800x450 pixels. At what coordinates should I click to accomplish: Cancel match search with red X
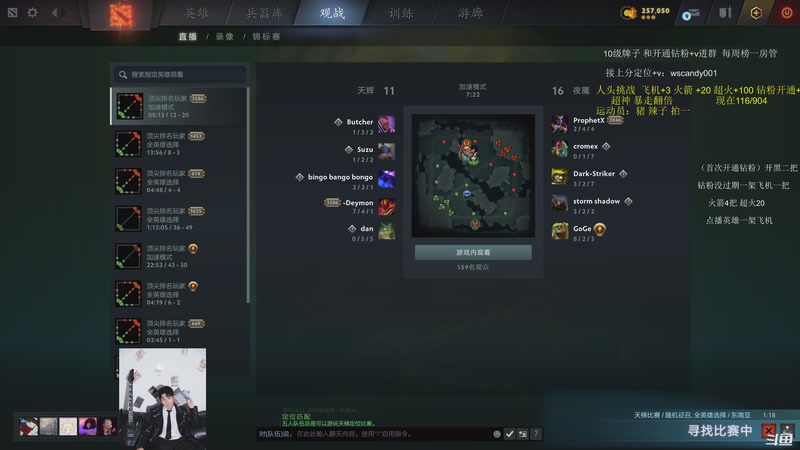[x=768, y=431]
